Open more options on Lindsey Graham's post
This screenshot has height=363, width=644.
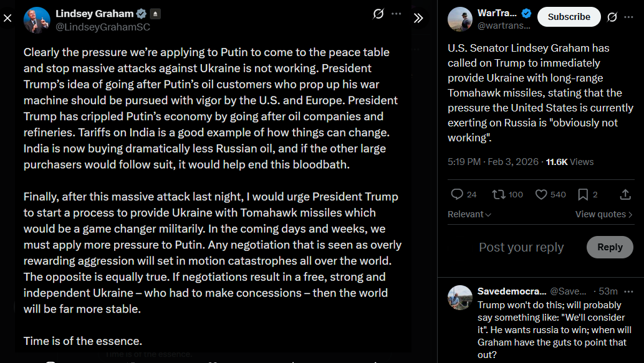396,14
